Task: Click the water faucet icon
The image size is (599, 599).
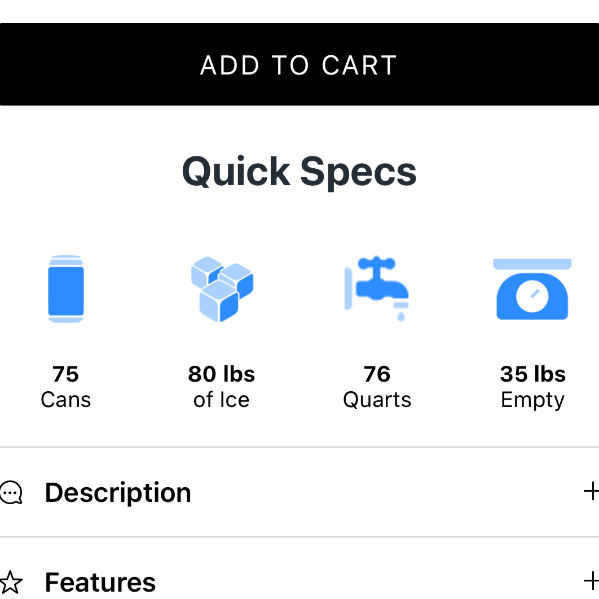Action: [377, 288]
